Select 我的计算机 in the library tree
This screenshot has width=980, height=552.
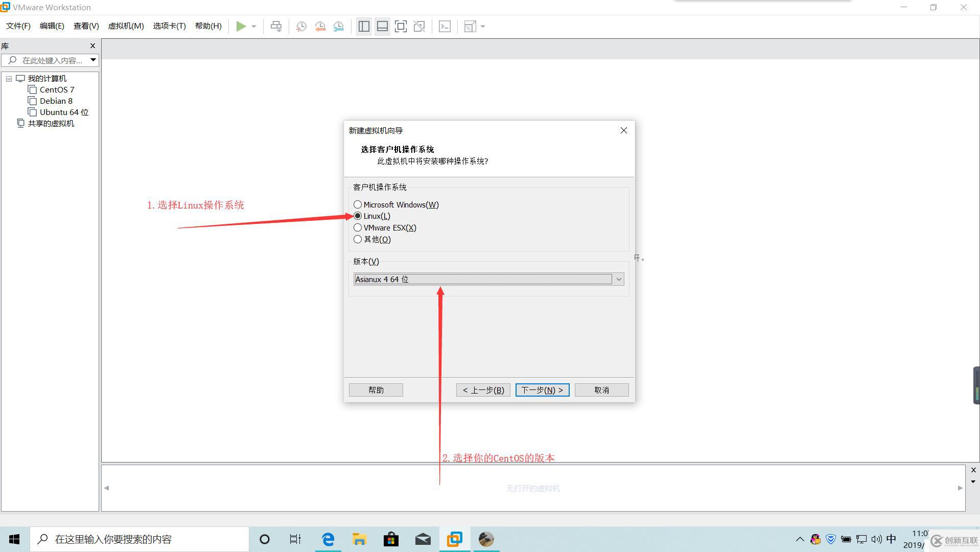pyautogui.click(x=46, y=78)
